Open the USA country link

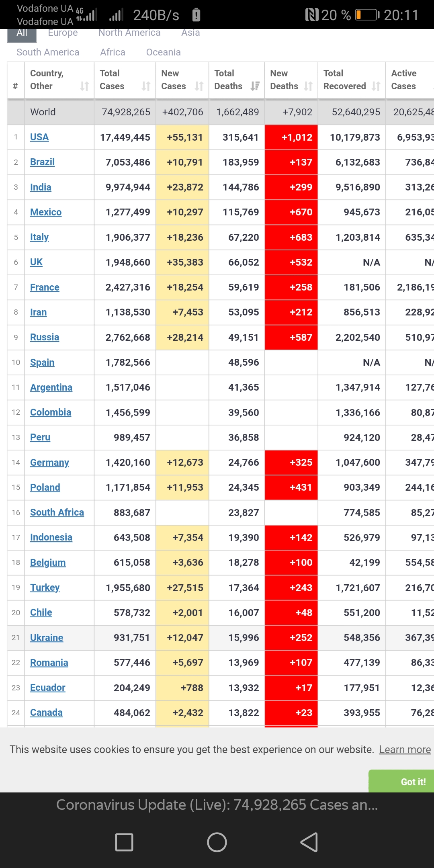click(39, 137)
